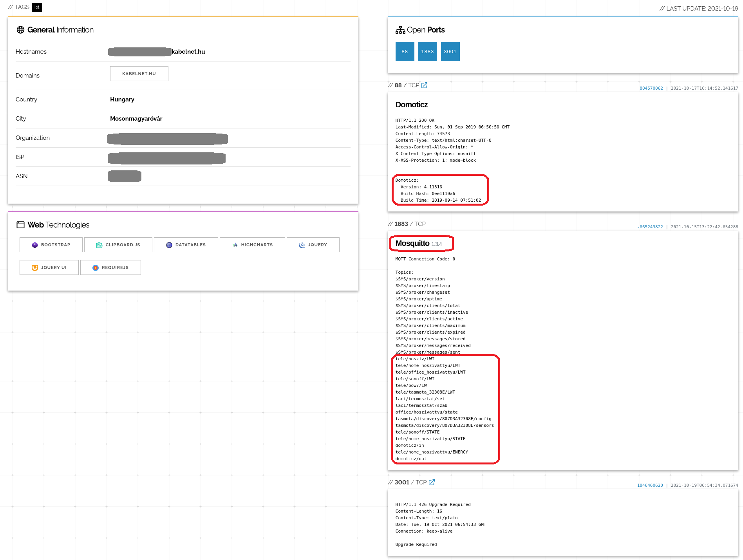This screenshot has width=743, height=560.
Task: Click the HTTP/1.1 200 OK line
Action: [415, 120]
